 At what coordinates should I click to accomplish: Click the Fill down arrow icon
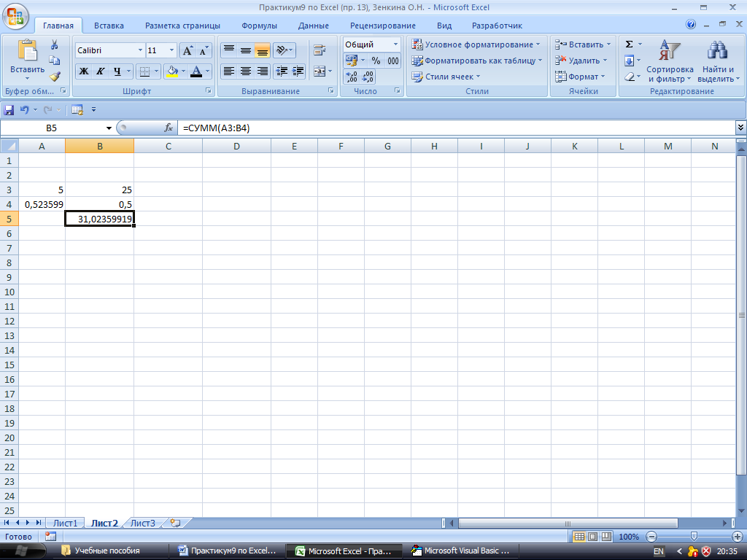[630, 61]
